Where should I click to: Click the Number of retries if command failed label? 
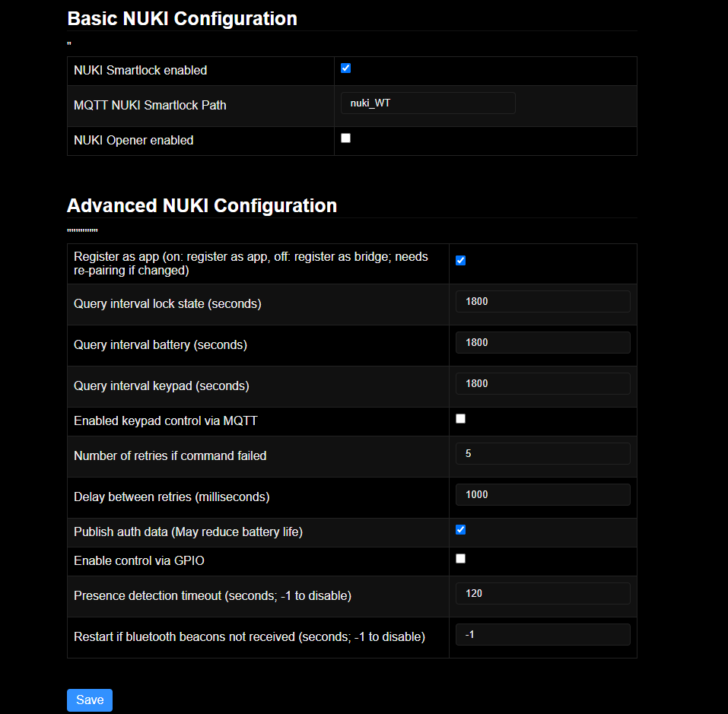[x=170, y=456]
